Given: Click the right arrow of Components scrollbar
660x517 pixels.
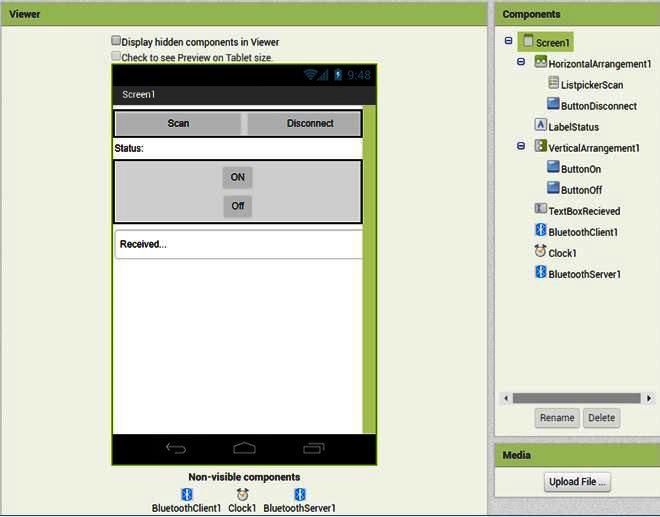Looking at the screenshot, I should coord(649,398).
